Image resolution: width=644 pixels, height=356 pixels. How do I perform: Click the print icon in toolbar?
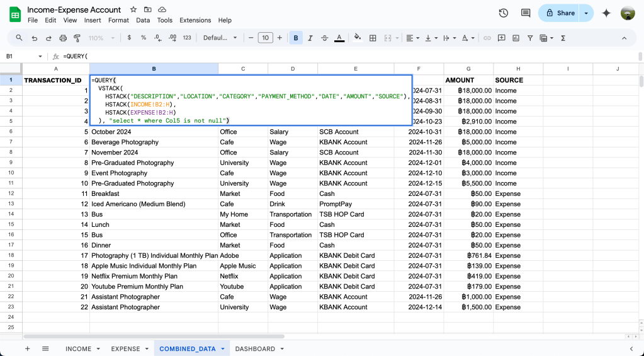click(63, 38)
